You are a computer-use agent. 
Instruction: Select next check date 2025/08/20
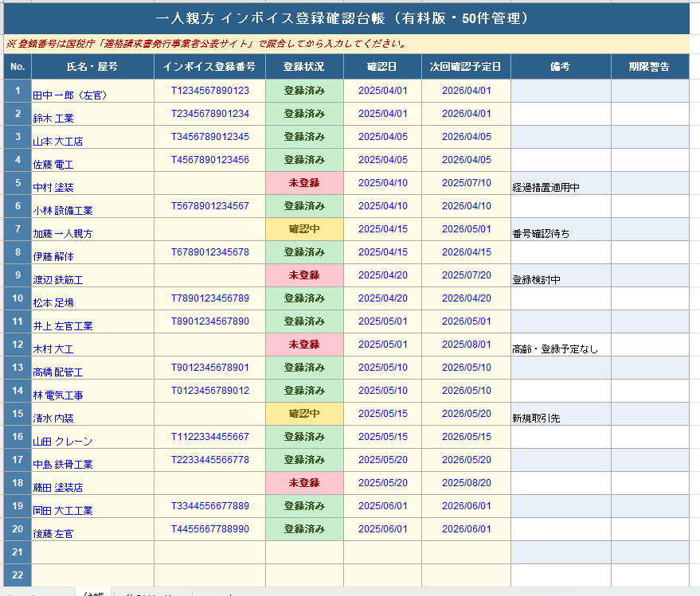(x=466, y=483)
